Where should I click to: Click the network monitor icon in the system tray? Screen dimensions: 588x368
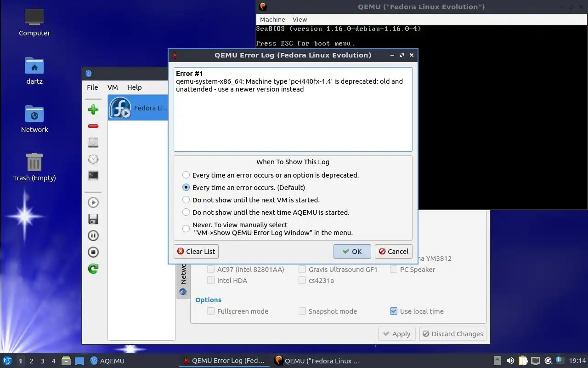[x=536, y=361]
